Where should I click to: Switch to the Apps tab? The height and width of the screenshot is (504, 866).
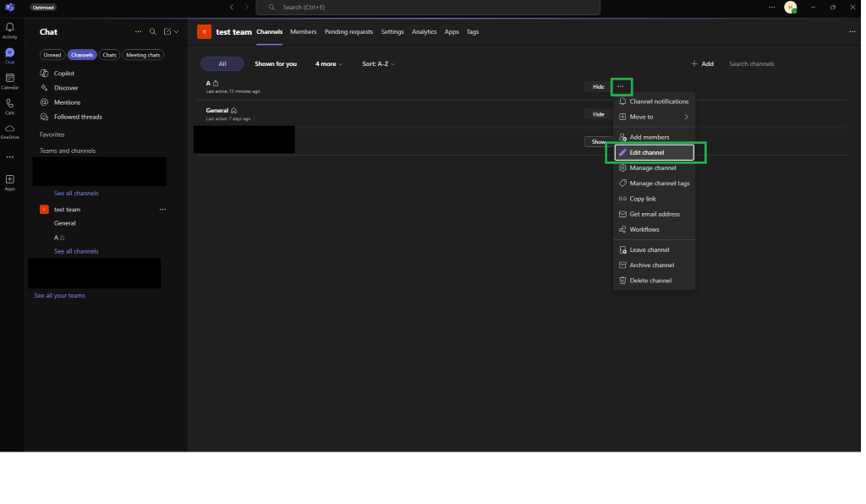452,31
